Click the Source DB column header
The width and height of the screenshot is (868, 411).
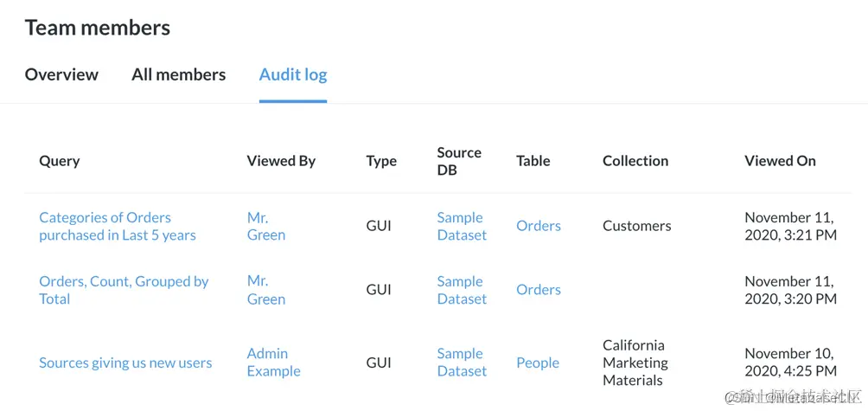pyautogui.click(x=459, y=161)
